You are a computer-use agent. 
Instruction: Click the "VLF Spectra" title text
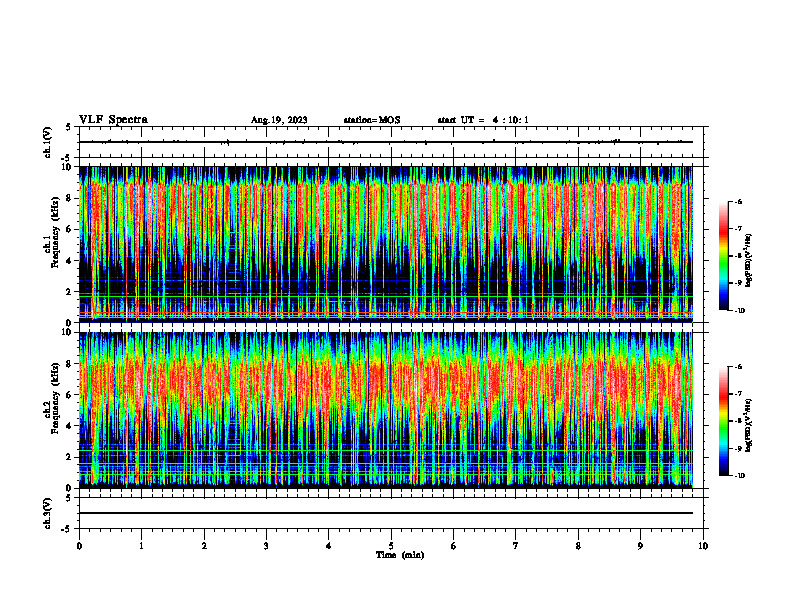(x=113, y=120)
